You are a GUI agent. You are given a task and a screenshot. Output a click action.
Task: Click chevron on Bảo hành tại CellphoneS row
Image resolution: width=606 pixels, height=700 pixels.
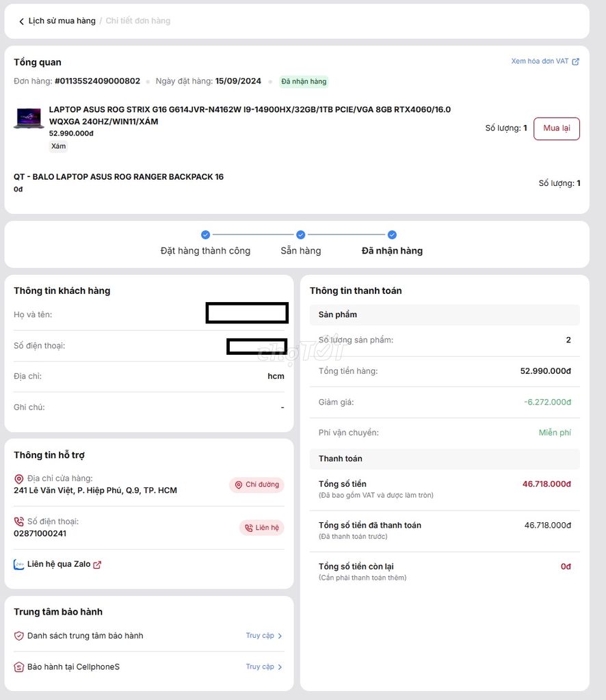tap(280, 667)
